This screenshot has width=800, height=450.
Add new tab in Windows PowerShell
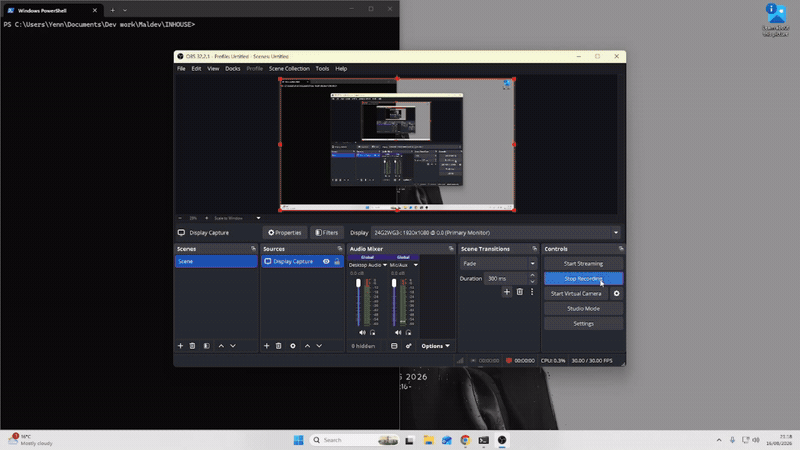coord(112,10)
